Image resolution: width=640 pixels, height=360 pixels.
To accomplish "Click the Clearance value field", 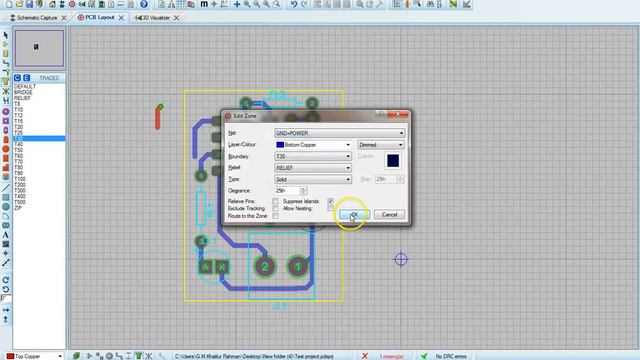I will (287, 191).
